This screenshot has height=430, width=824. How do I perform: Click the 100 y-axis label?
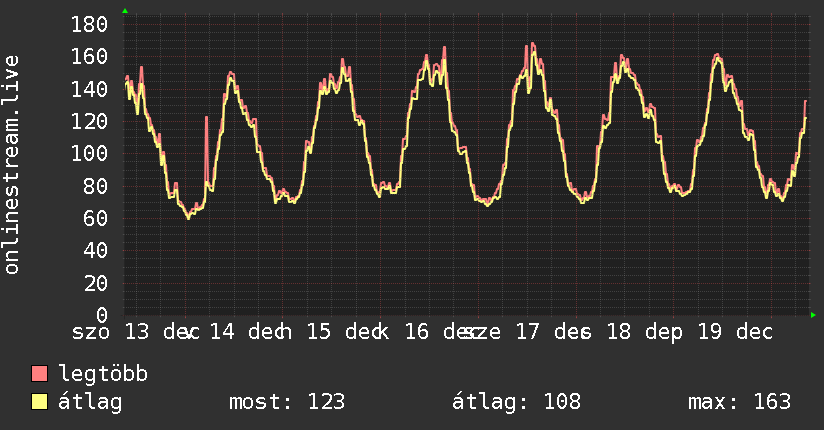click(89, 153)
